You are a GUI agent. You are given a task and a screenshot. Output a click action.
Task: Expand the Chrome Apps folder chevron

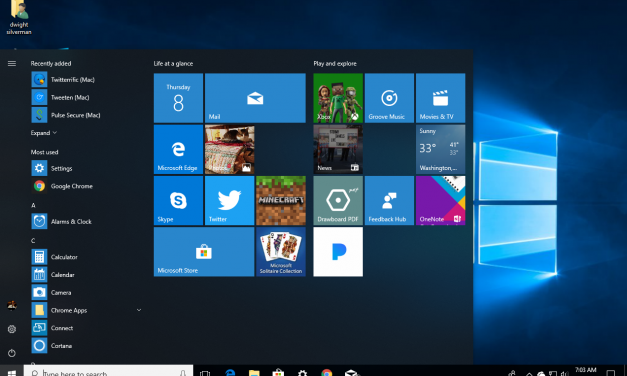pos(139,310)
